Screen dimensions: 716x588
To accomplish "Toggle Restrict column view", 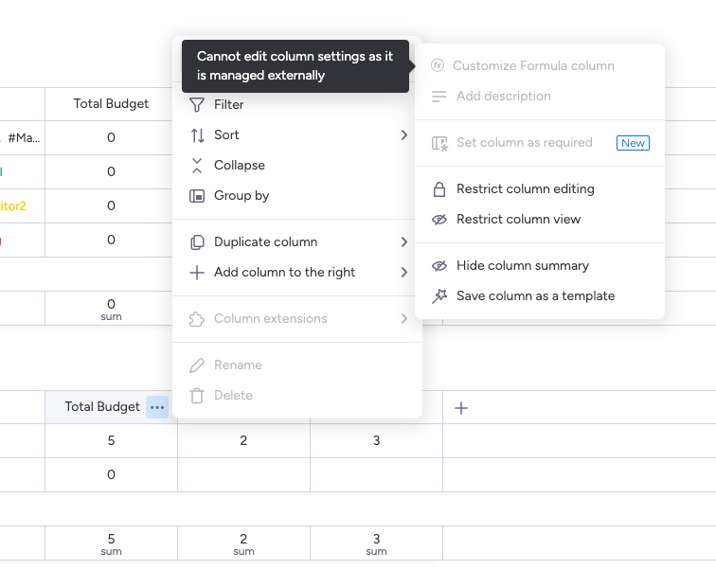I will (x=518, y=220).
